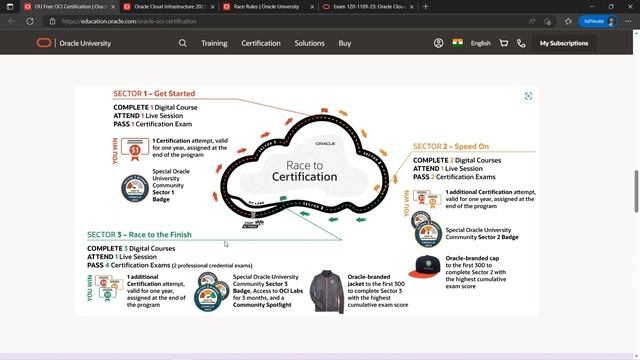Screen dimensions: 640x360
Task: Minimize the browser window
Action: [x=592, y=7]
